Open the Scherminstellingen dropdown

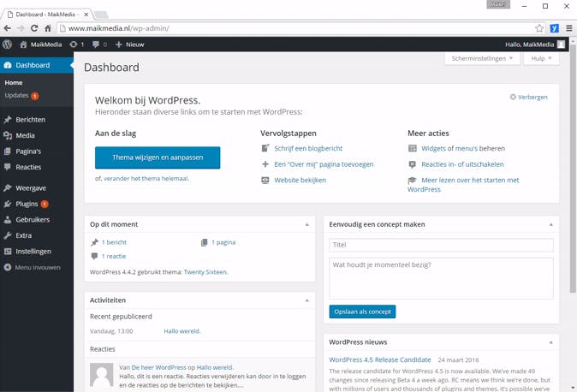coord(482,58)
